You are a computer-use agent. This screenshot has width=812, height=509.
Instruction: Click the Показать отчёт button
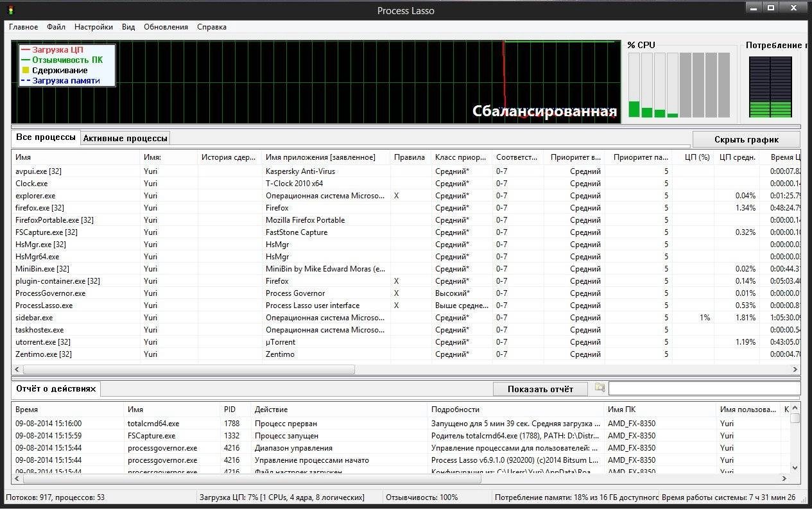pyautogui.click(x=540, y=389)
